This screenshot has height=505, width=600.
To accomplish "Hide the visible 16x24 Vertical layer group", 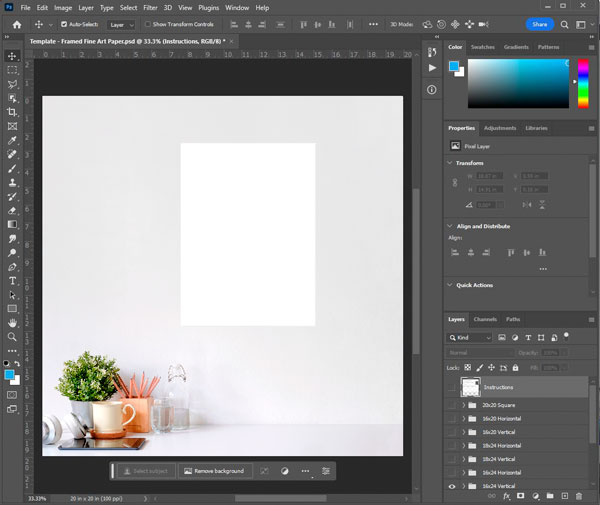I will tap(452, 486).
